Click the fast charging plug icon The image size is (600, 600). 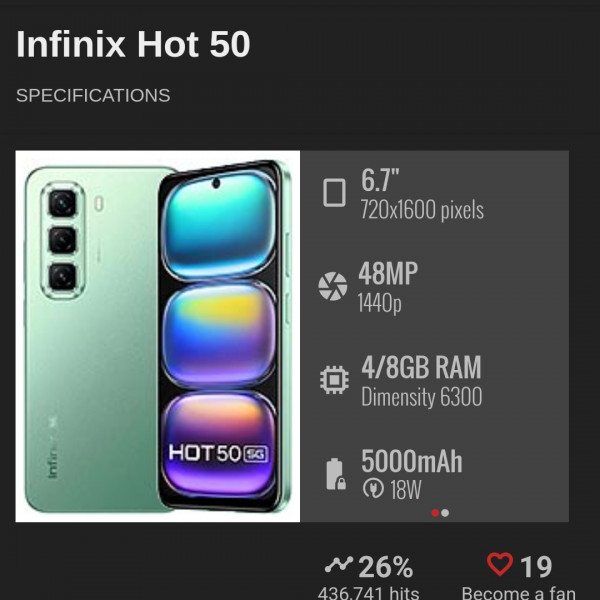click(x=373, y=488)
